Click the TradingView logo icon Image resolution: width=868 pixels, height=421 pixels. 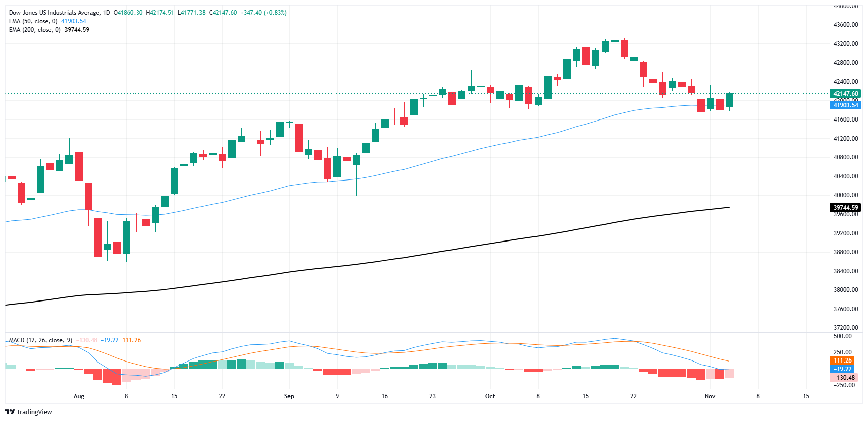pyautogui.click(x=10, y=412)
